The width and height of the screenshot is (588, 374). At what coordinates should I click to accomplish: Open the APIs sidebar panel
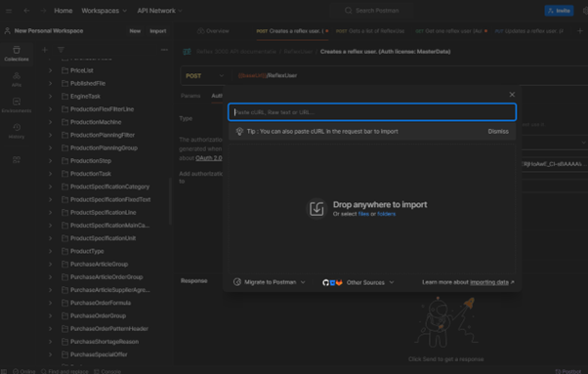coord(17,79)
